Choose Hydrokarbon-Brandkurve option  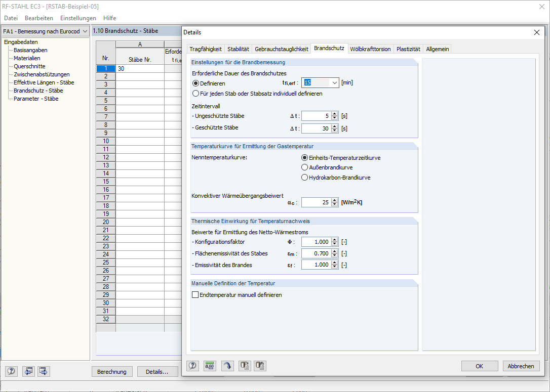click(304, 177)
